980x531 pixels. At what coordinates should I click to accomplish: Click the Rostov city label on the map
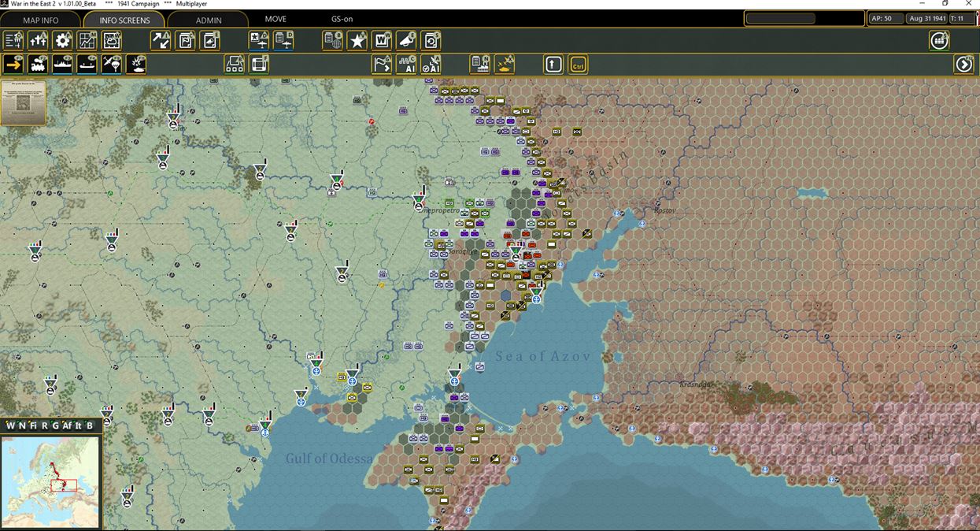[666, 210]
